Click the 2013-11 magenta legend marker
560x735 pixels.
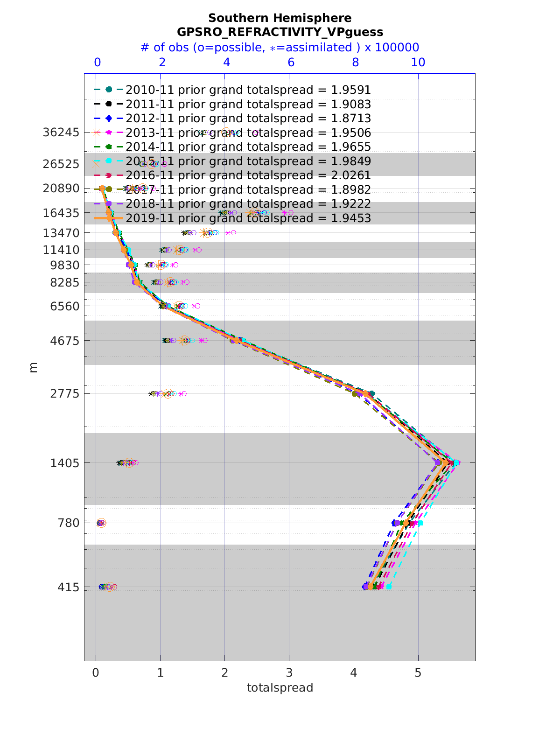pyautogui.click(x=108, y=133)
